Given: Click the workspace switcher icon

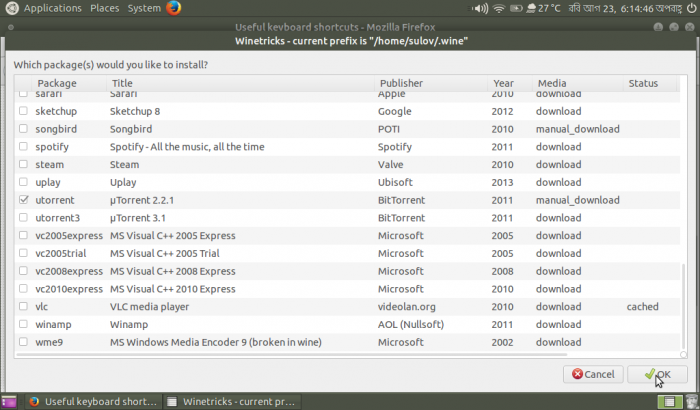Looking at the screenshot, I should point(691,402).
